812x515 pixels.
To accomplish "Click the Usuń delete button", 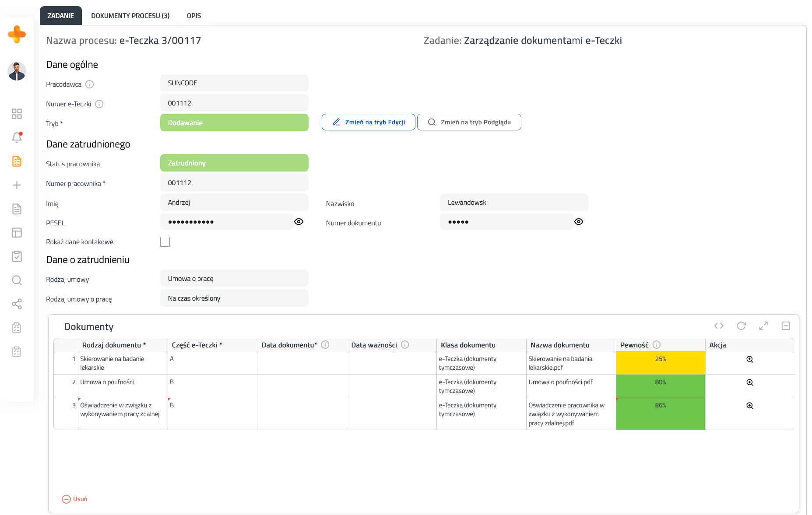I will pos(75,499).
